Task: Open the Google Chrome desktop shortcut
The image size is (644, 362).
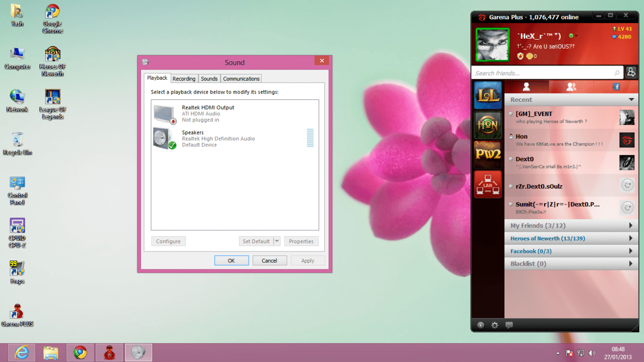Action: pos(52,19)
